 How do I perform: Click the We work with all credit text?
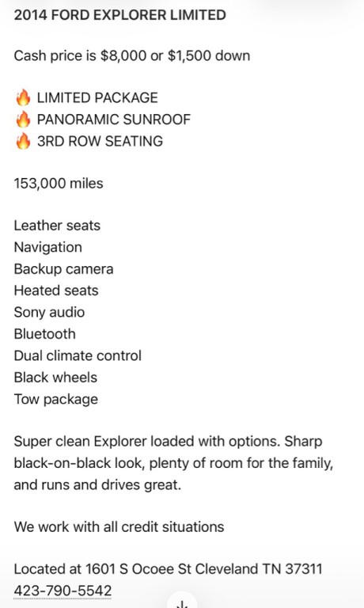point(119,527)
